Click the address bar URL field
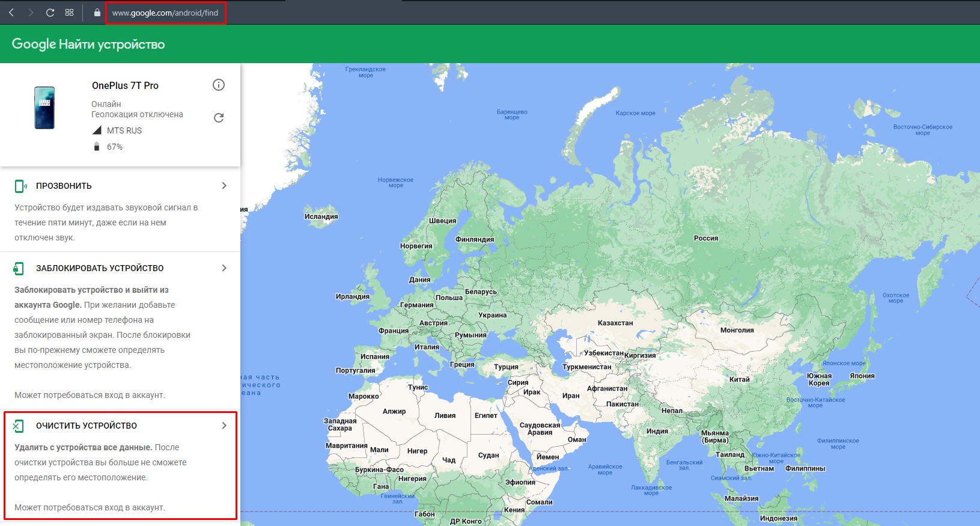980x526 pixels. point(165,13)
